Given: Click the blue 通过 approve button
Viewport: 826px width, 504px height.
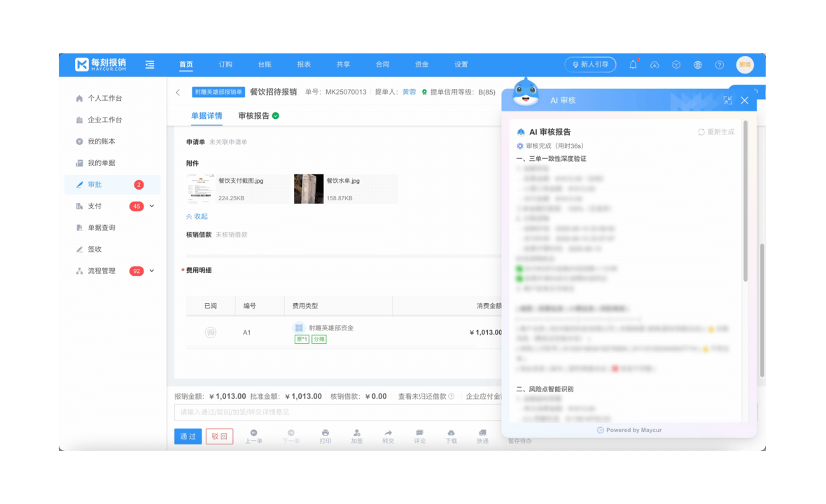Looking at the screenshot, I should (x=188, y=436).
